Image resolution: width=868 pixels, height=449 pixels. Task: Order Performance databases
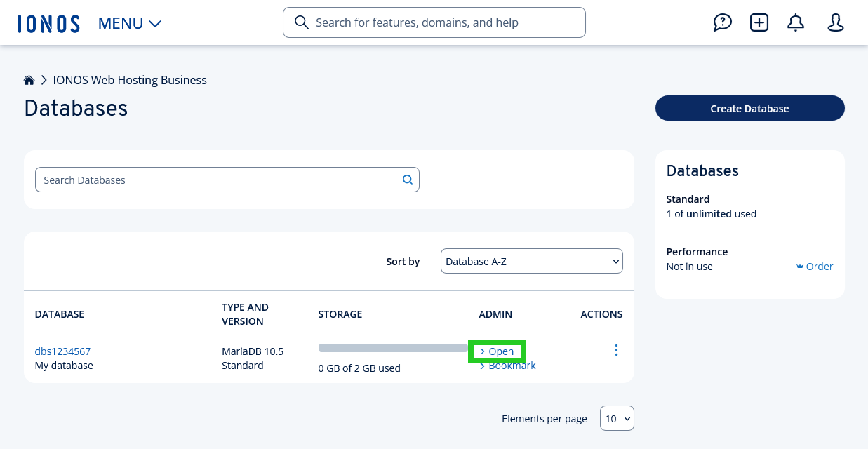[x=814, y=266]
